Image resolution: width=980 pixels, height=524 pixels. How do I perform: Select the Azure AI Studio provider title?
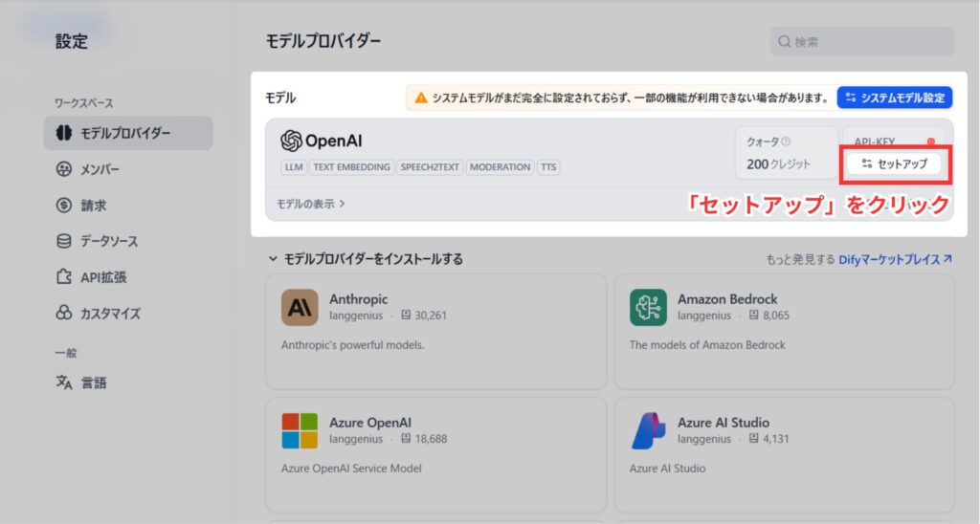coord(724,423)
